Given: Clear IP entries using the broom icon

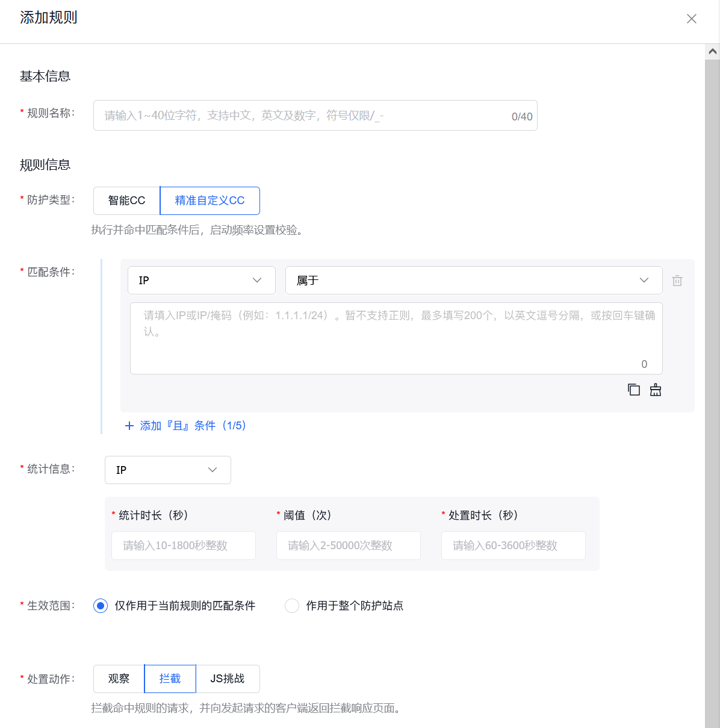Looking at the screenshot, I should point(656,390).
